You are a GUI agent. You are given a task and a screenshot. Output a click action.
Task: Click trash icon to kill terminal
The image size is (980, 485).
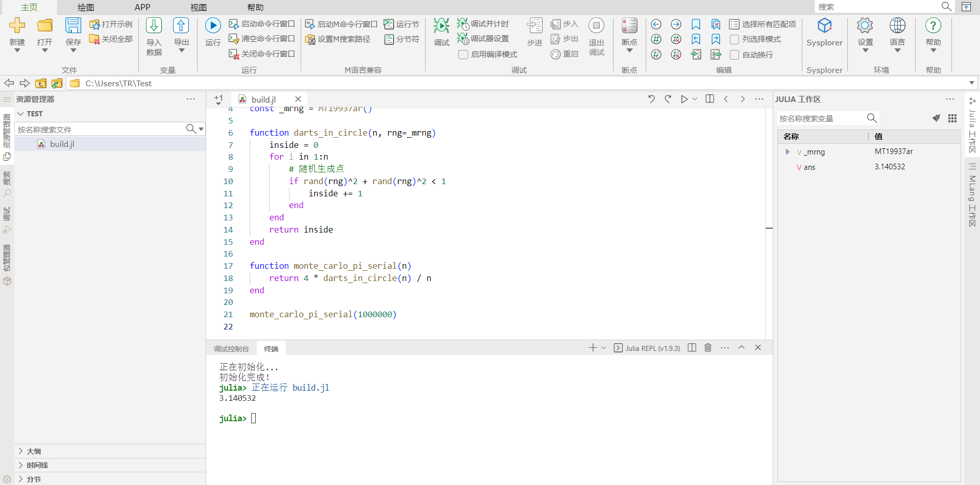pos(708,348)
